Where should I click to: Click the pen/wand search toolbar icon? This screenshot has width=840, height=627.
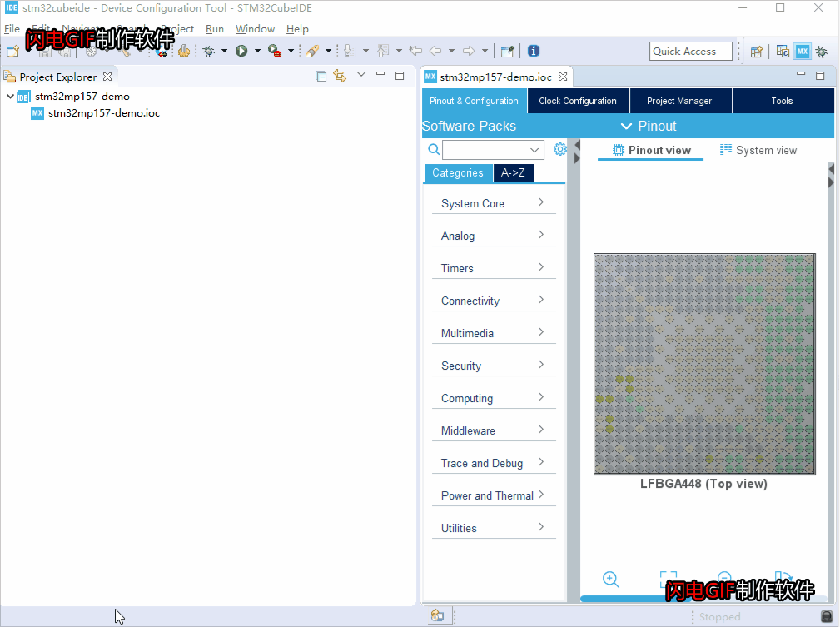pyautogui.click(x=312, y=51)
